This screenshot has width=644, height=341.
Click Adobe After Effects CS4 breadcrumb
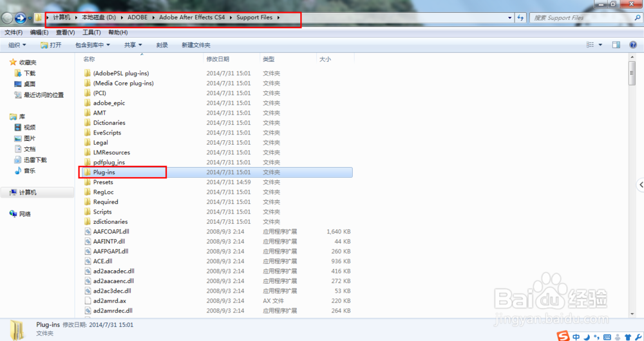pos(192,17)
